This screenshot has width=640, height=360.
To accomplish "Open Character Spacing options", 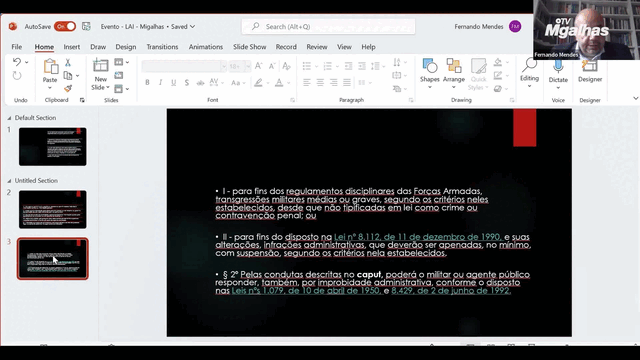I will point(216,83).
